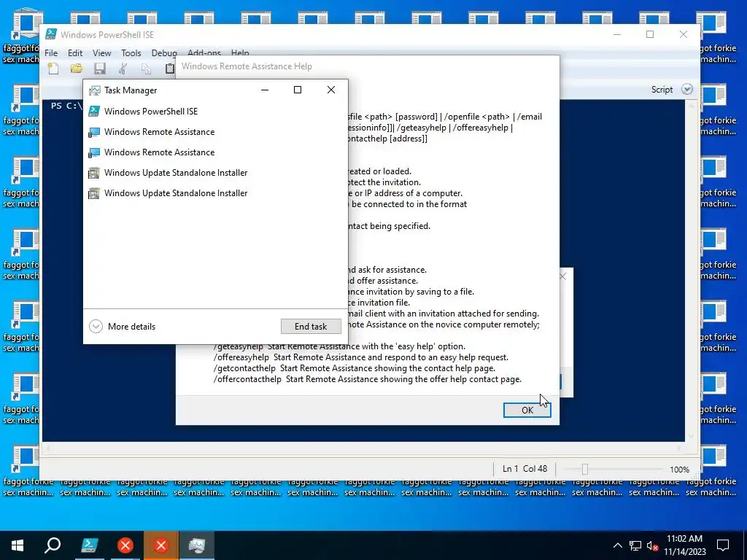Open the View menu in PowerShell ISE
The image size is (747, 560).
[101, 52]
